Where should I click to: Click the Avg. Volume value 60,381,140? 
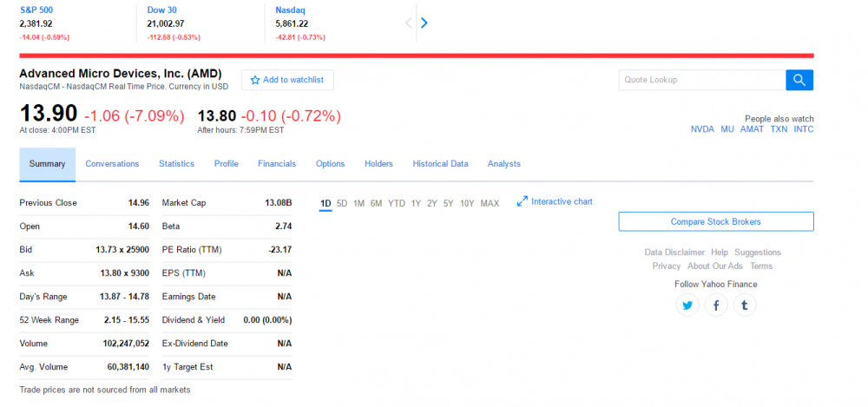(128, 366)
